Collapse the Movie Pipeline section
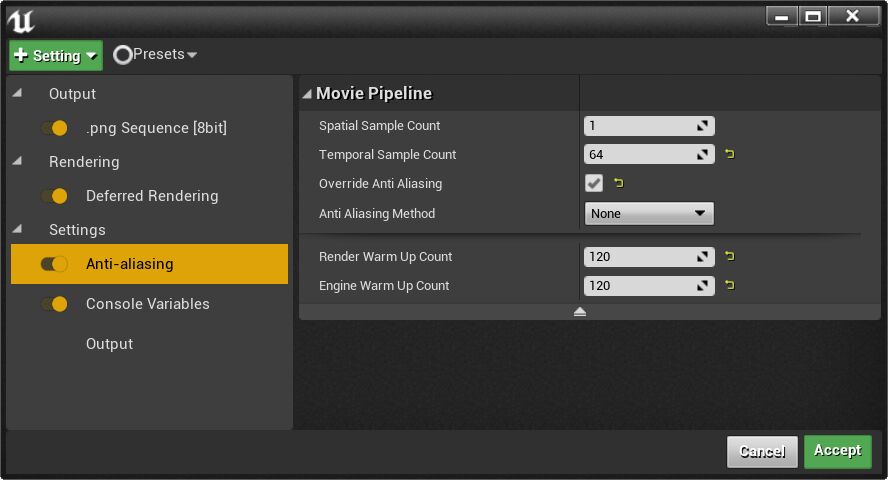888x480 pixels. tap(307, 94)
